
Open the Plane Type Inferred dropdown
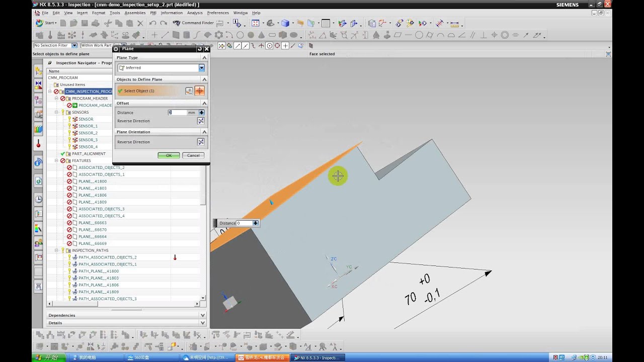202,68
